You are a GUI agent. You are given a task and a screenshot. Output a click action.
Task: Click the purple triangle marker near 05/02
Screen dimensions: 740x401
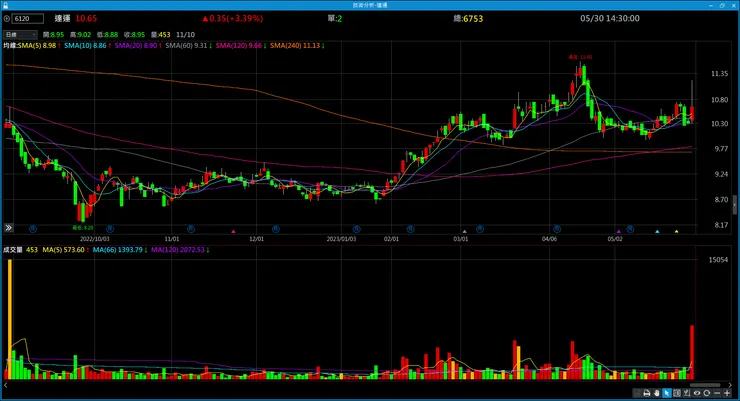619,231
